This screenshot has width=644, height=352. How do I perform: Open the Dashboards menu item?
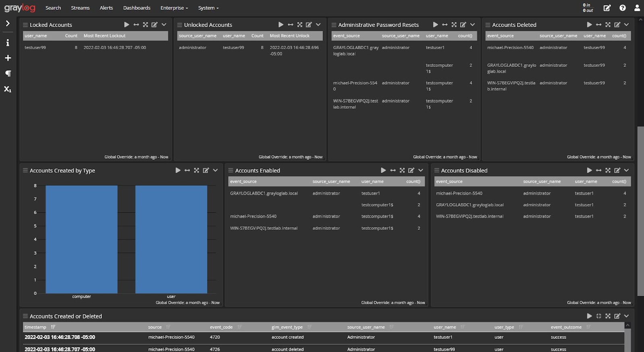tap(136, 8)
